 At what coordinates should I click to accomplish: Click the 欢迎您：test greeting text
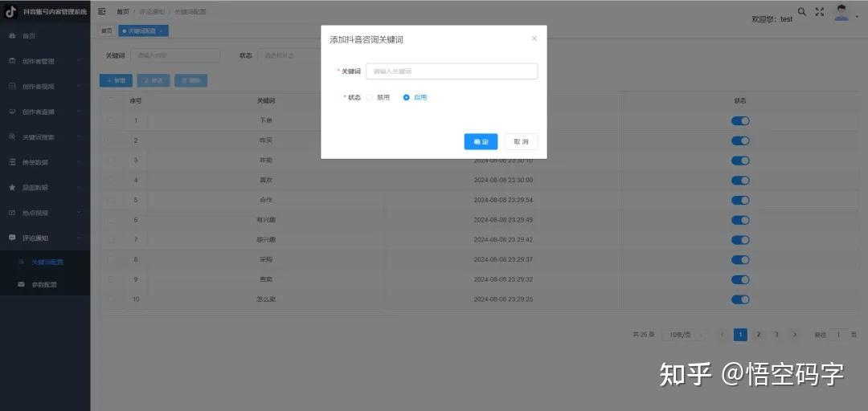(x=772, y=18)
